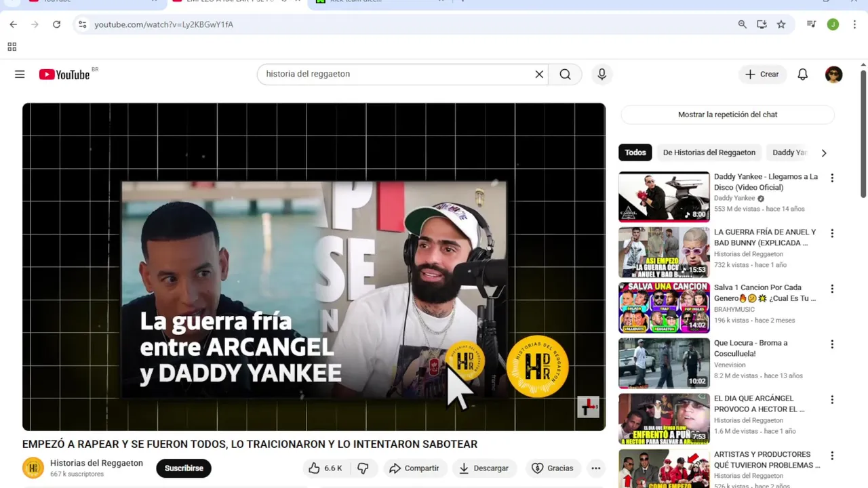Go forward with the browser forward arrow
The image size is (868, 488).
35,24
